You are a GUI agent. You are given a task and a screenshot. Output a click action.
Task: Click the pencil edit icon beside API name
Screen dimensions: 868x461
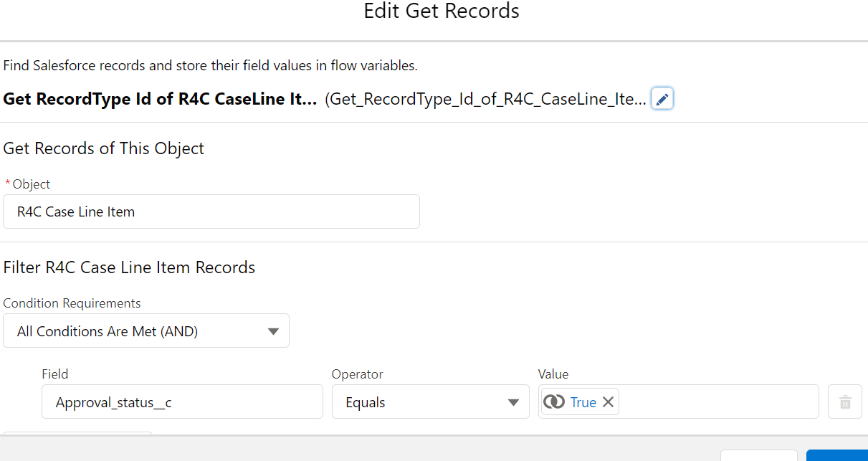point(662,99)
